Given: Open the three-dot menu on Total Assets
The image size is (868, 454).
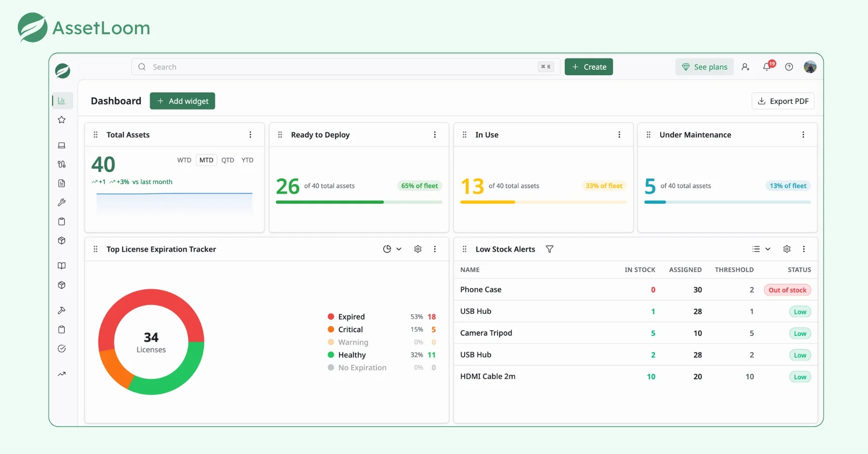Looking at the screenshot, I should click(250, 135).
